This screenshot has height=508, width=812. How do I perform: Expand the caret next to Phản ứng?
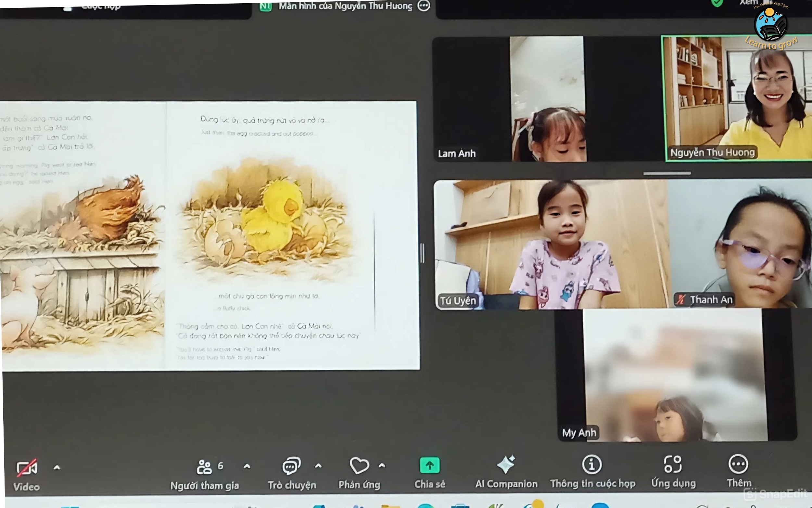(382, 466)
